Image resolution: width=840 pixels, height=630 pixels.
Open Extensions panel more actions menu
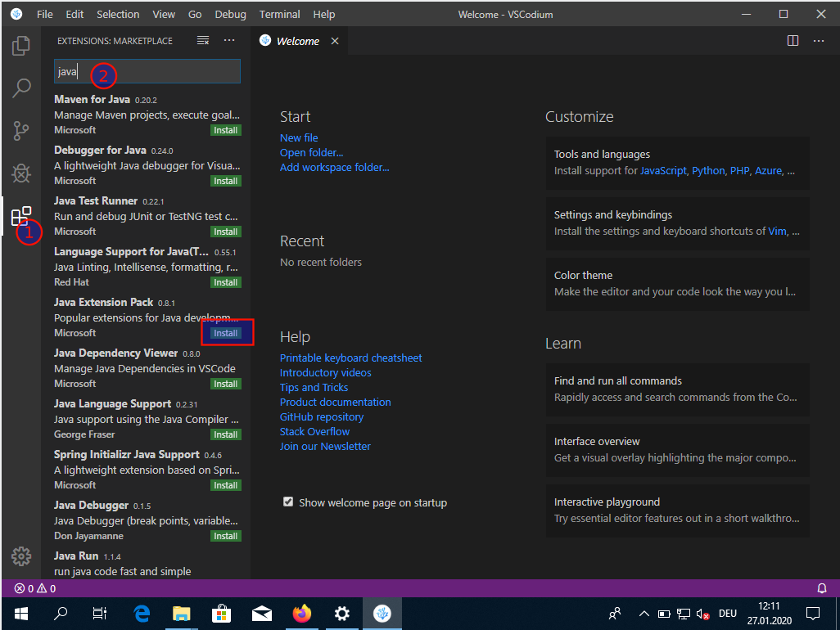[229, 41]
